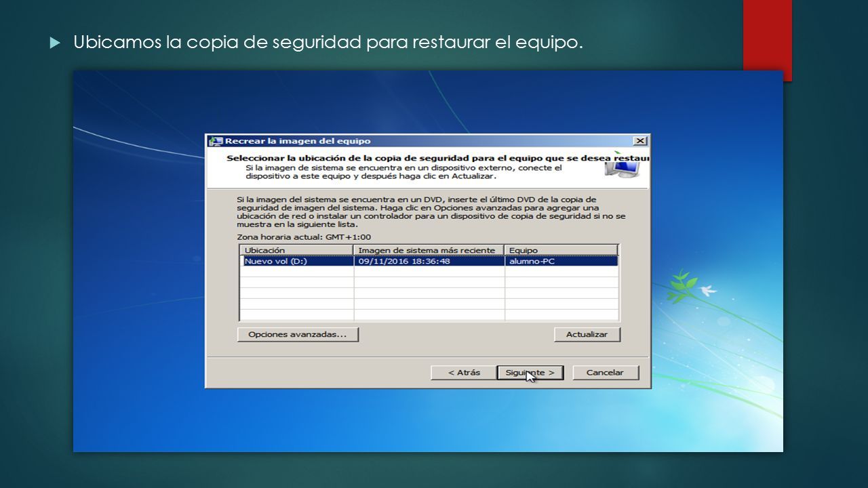Sort by Imagen de sistema más reciente header
Screen dimensions: 868x488
429,250
